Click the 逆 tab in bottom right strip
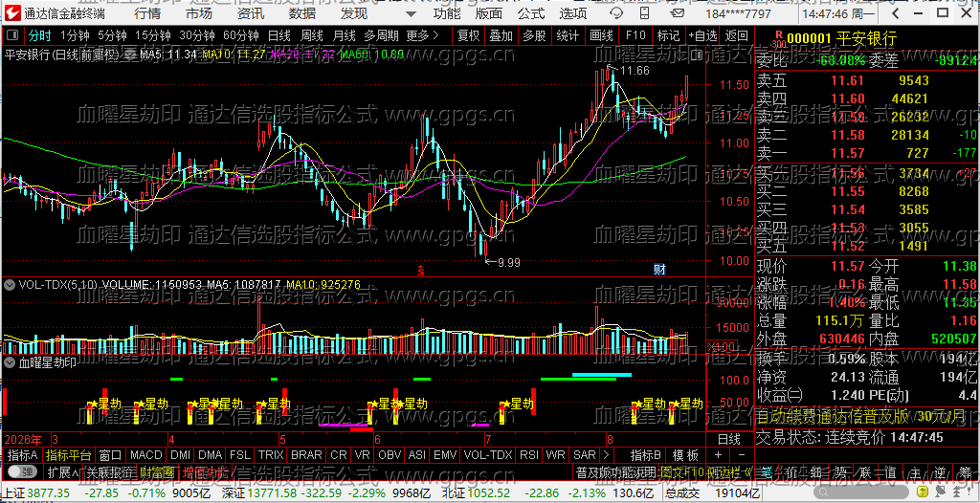The width and height of the screenshot is (980, 503). pos(940,473)
